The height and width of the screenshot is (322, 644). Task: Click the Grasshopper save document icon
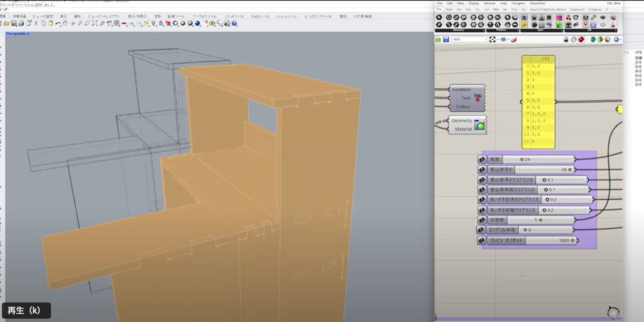pyautogui.click(x=446, y=39)
